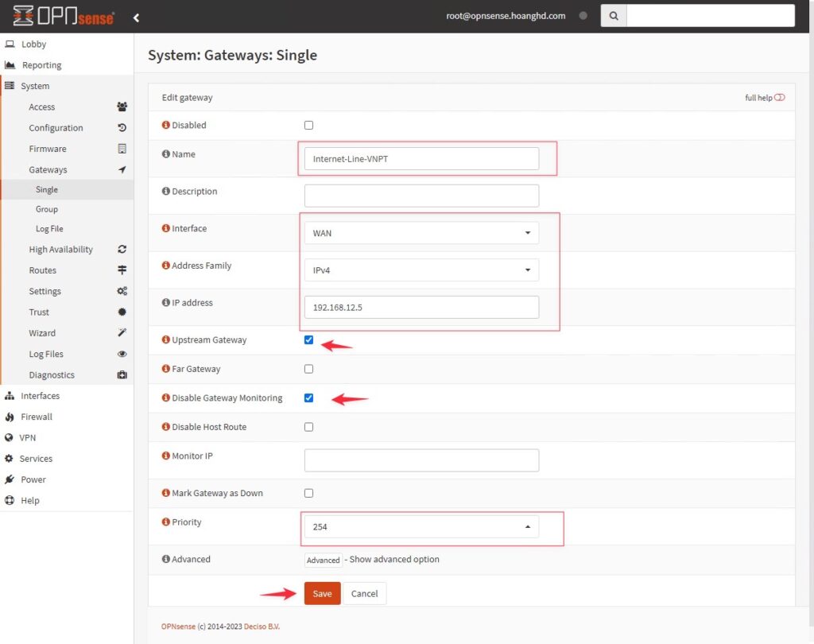
Task: Toggle the Disabled checkbox
Action: [309, 125]
